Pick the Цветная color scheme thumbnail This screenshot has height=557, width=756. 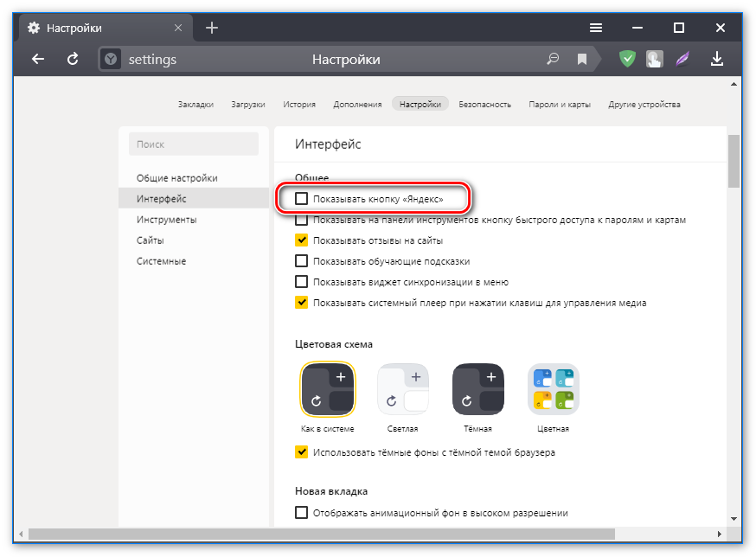[x=554, y=389]
